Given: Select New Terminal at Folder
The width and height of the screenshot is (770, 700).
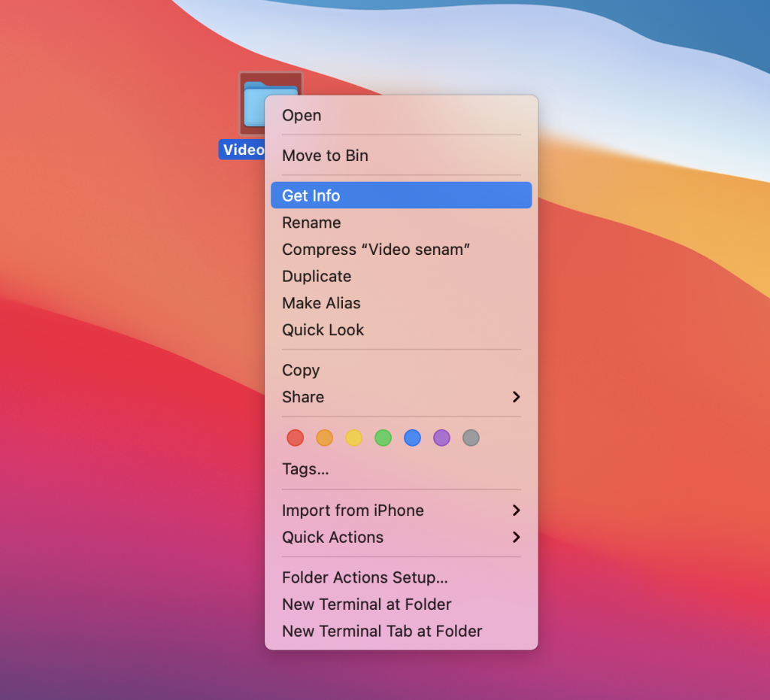Looking at the screenshot, I should point(402,605).
